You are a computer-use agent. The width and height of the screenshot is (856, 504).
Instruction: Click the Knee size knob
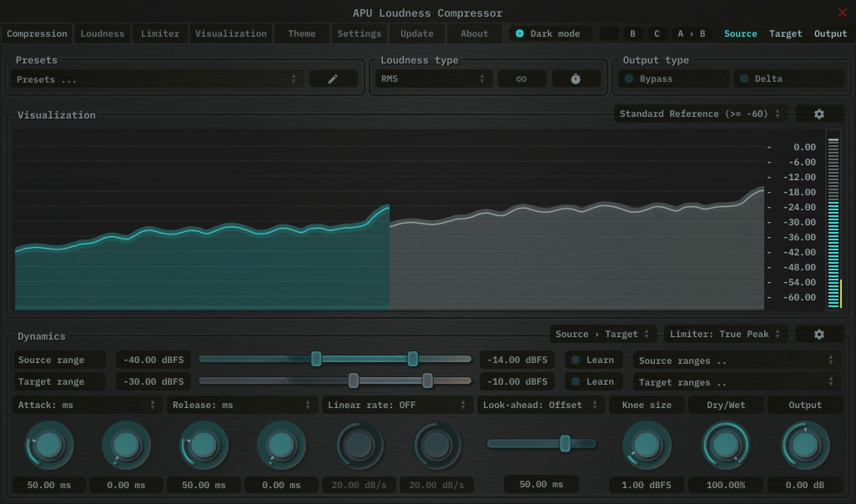tap(646, 446)
